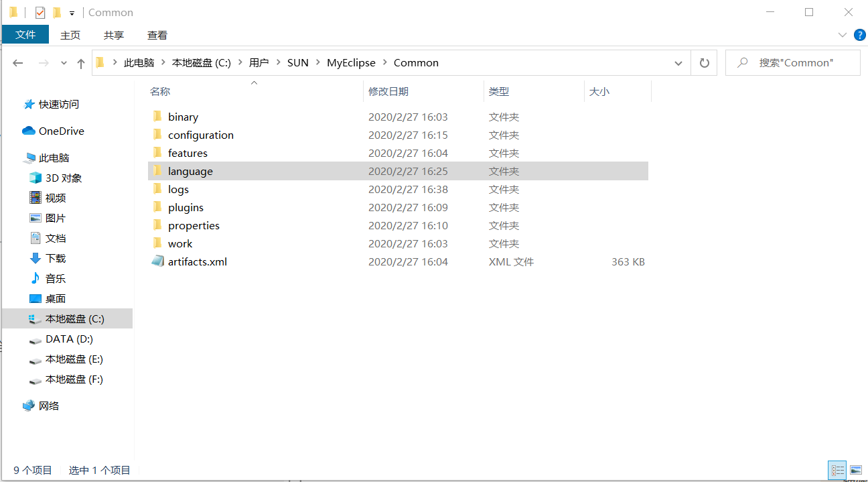Click the search Common input box

(793, 63)
